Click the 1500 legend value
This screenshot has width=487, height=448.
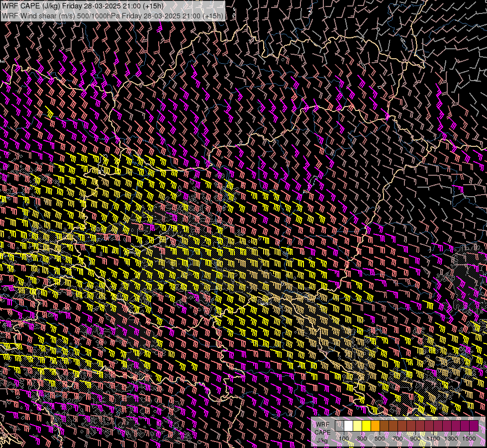[x=469, y=439]
